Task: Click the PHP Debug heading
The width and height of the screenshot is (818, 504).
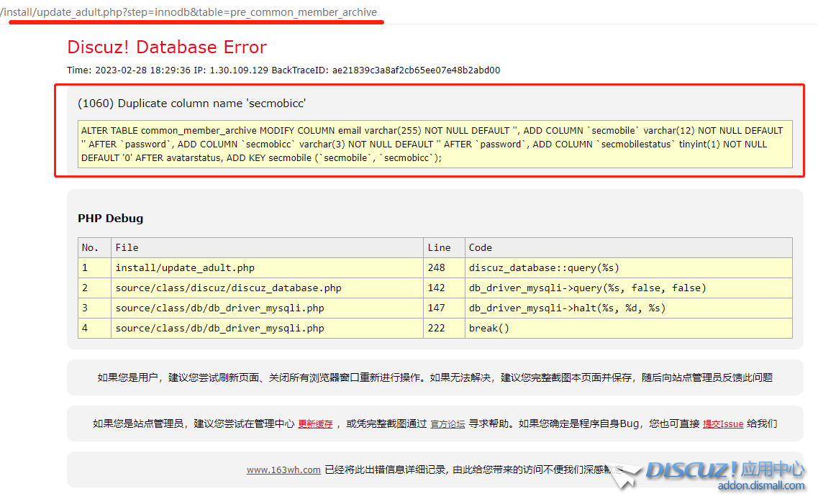Action: pyautogui.click(x=110, y=219)
